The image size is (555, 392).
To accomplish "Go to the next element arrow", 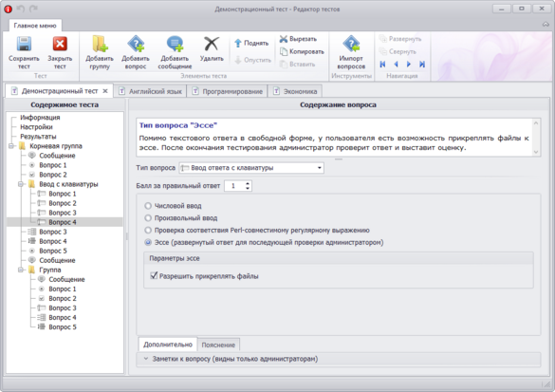I will [x=409, y=65].
